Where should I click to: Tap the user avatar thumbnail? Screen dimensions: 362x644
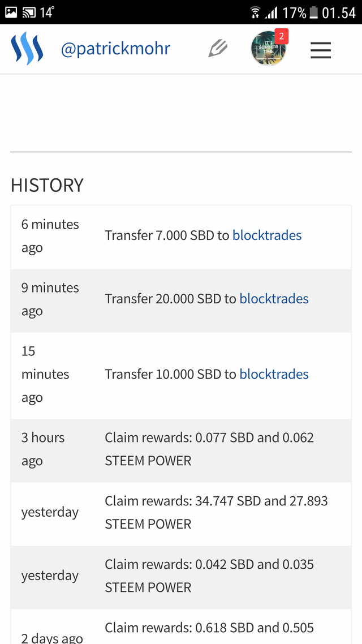268,49
